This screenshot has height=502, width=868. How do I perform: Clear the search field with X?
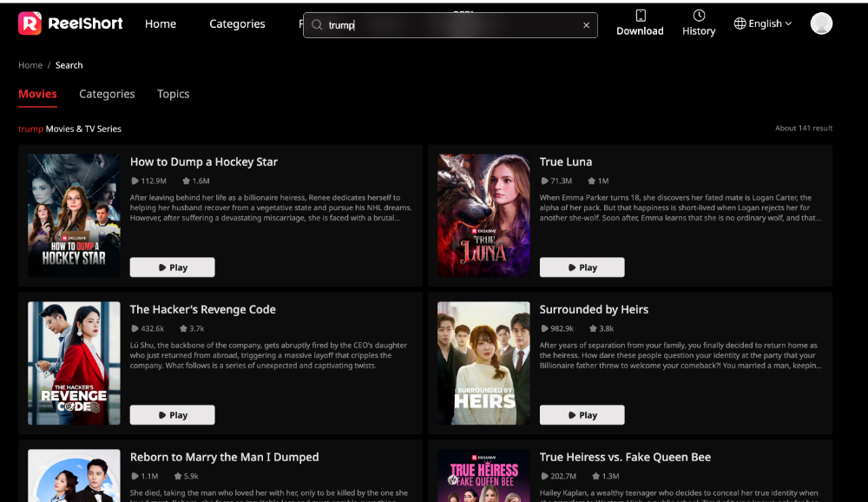tap(586, 25)
